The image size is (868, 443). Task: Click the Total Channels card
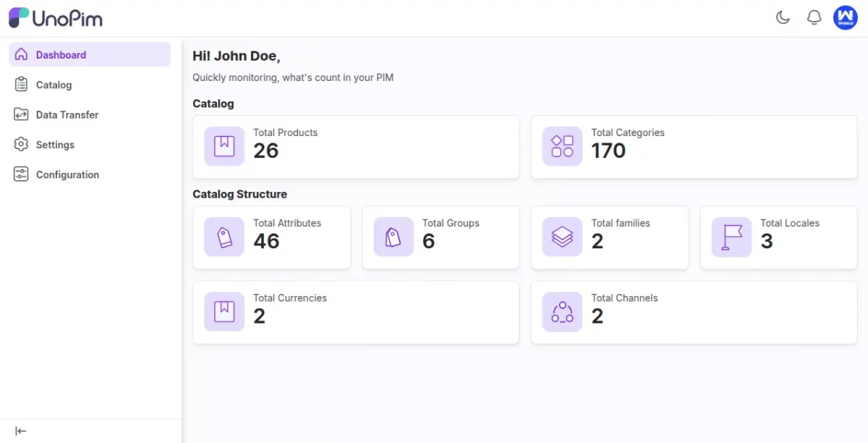(x=693, y=312)
